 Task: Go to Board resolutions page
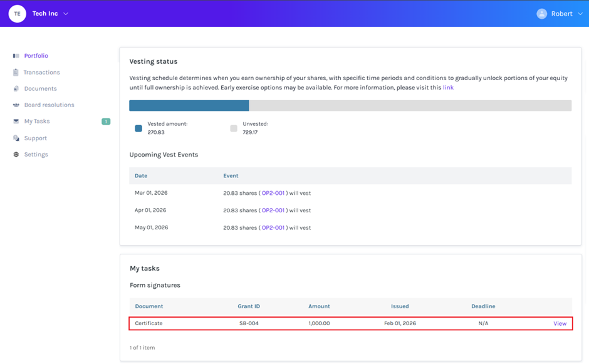click(x=49, y=105)
